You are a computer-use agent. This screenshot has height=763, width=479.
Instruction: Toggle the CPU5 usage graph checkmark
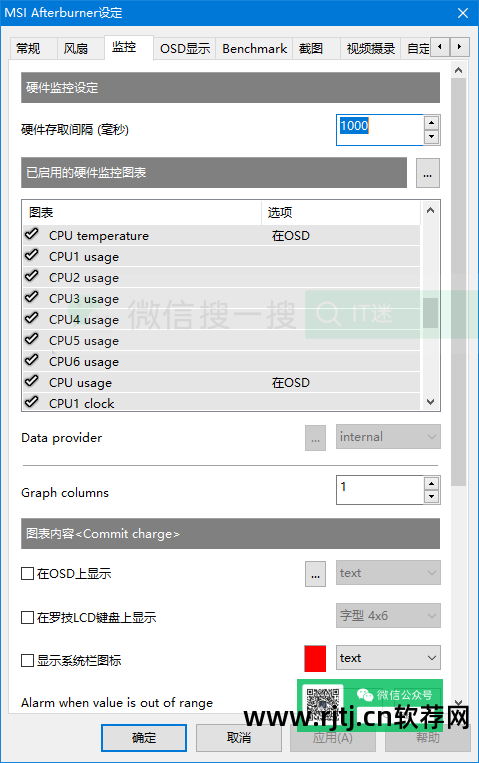(x=32, y=339)
